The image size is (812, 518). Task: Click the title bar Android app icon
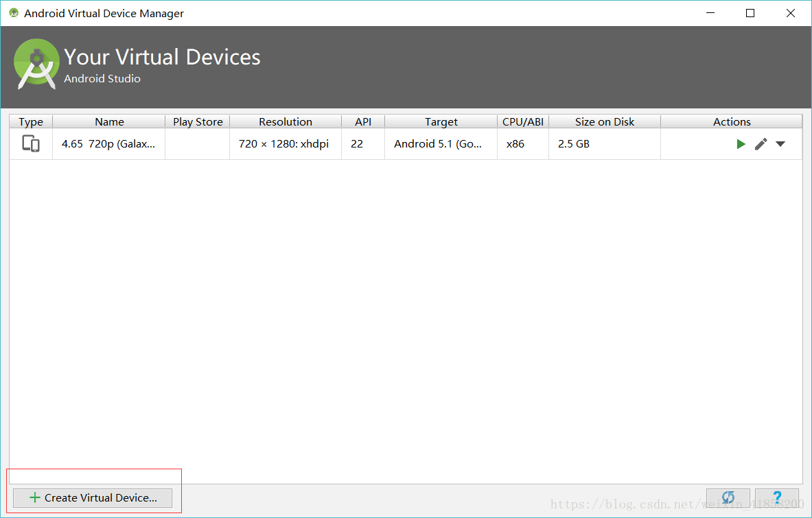pyautogui.click(x=14, y=13)
